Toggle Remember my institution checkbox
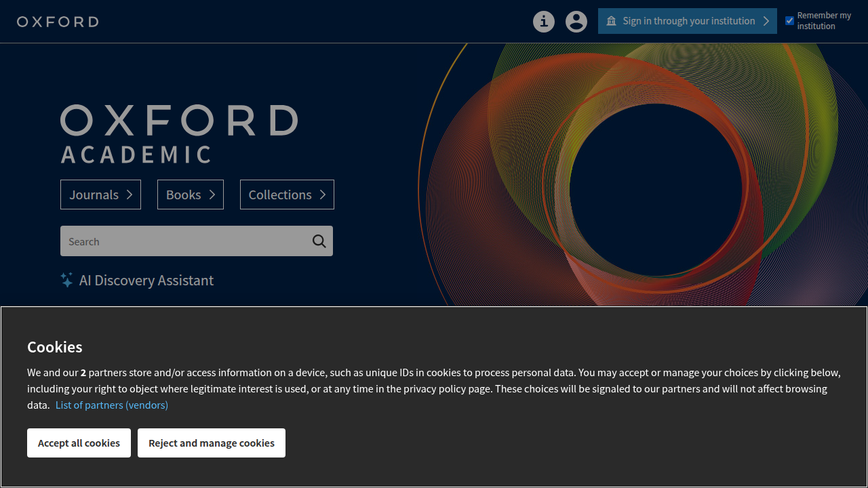 click(789, 21)
